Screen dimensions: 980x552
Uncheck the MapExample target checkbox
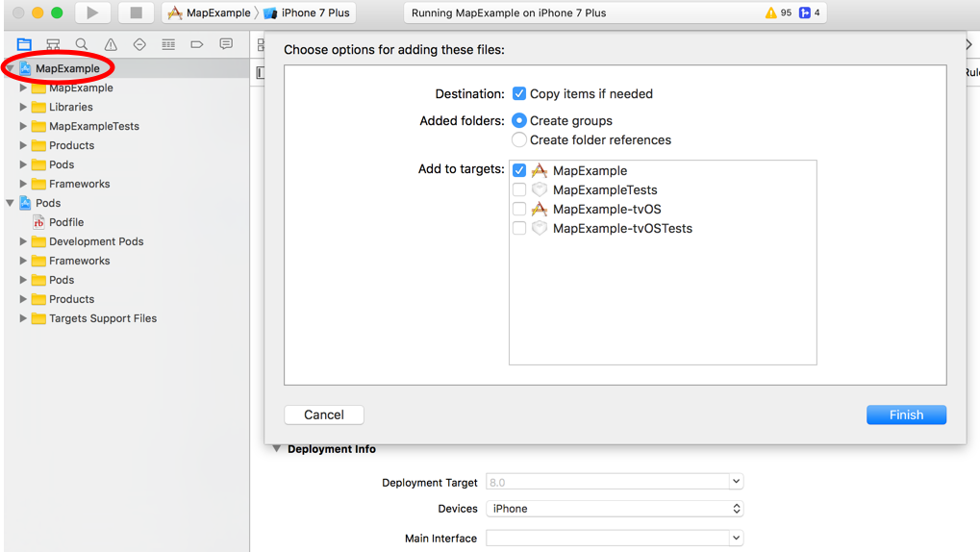[x=518, y=170]
